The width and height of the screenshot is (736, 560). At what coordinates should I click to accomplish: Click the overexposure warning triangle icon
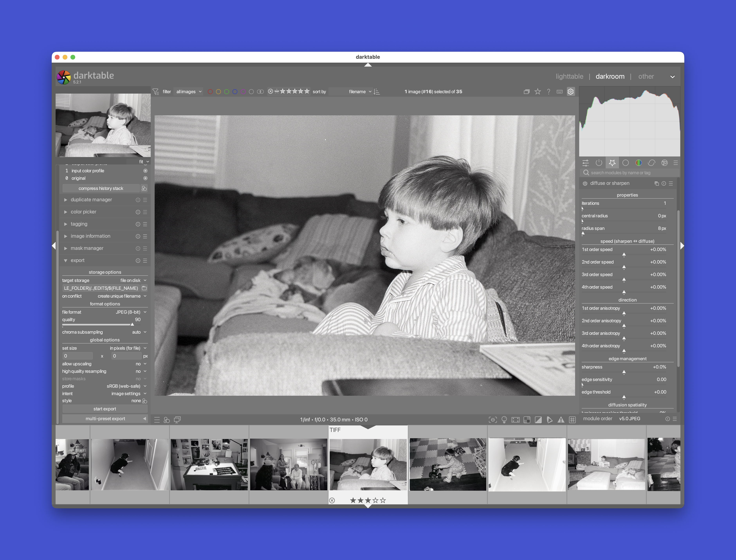(561, 420)
